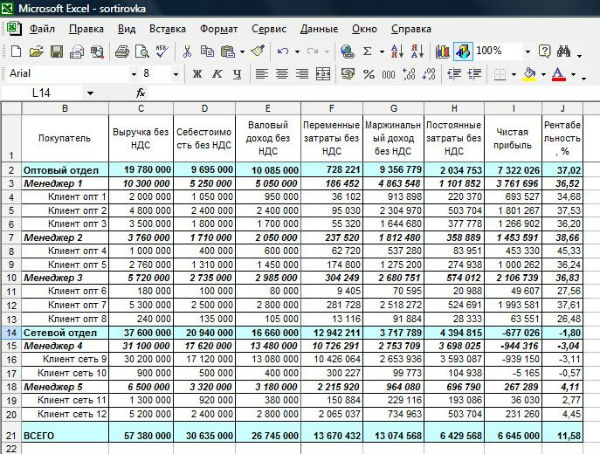The width and height of the screenshot is (600, 454).
Task: Sort ascending with the A-Z icon
Action: point(395,51)
